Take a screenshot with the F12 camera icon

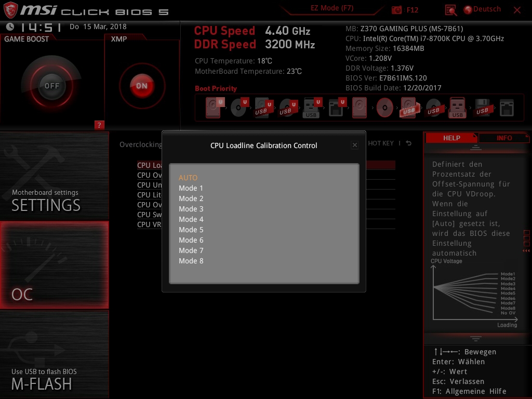396,10
